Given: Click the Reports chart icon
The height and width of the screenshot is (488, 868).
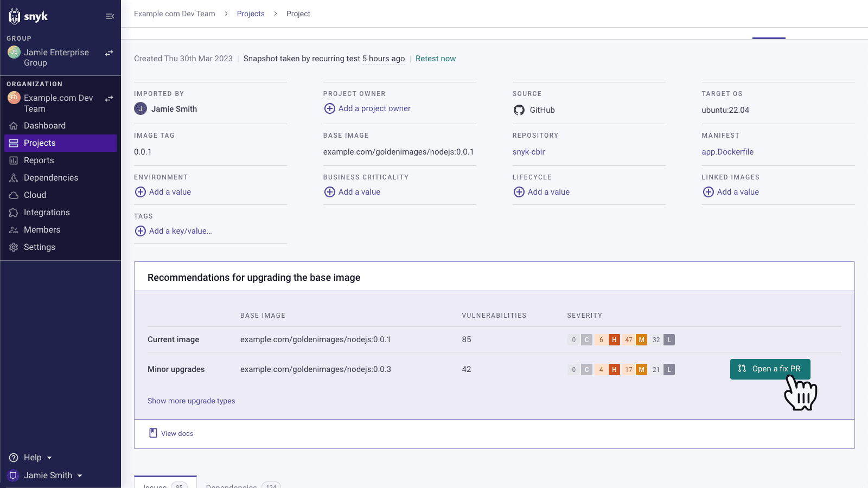Looking at the screenshot, I should [14, 160].
